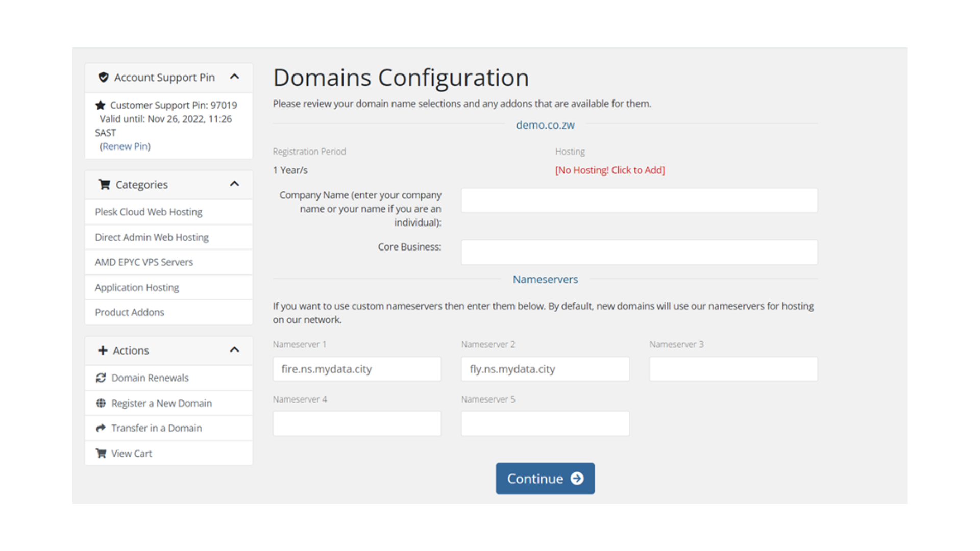The image size is (980, 551).
Task: Click the Renew Pin link
Action: click(x=125, y=146)
